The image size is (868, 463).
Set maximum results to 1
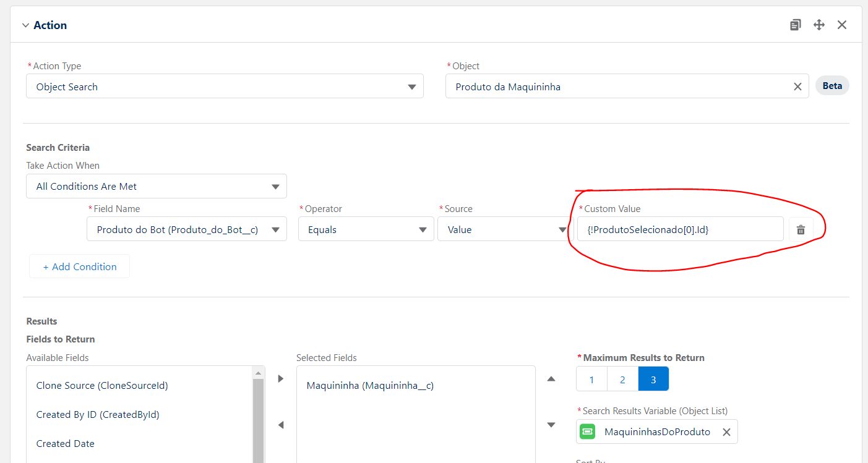point(591,380)
